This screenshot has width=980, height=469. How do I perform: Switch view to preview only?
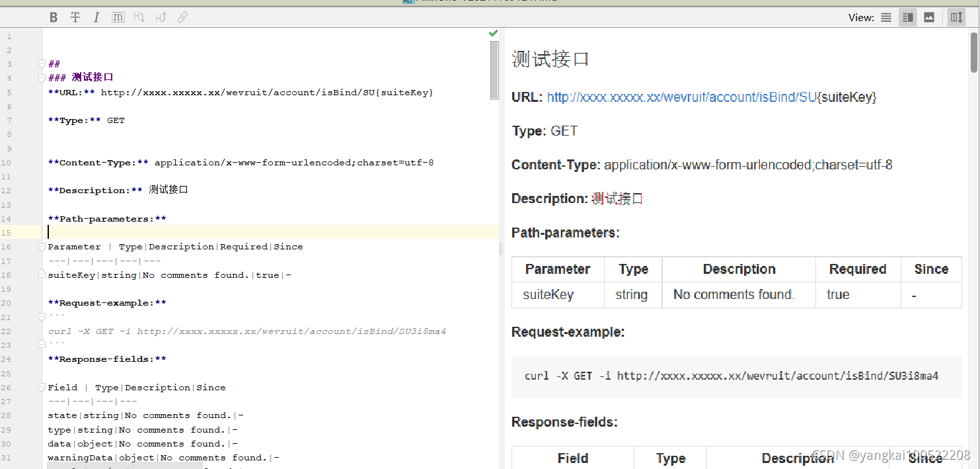929,17
